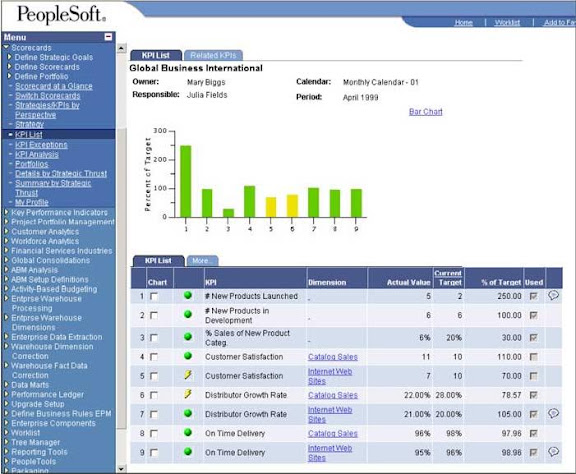Viewport: 576px width, 474px height.
Task: Click menu scrollbar down arrow
Action: [x=121, y=469]
